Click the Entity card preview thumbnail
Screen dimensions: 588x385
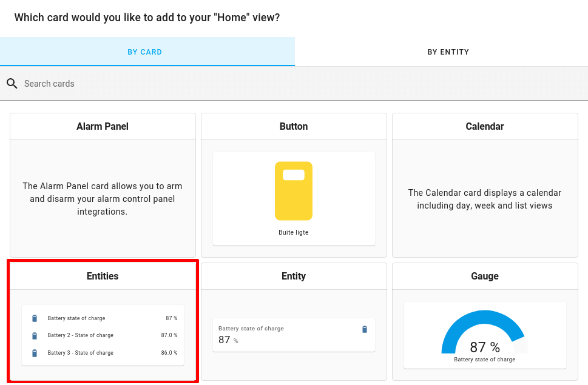(294, 335)
